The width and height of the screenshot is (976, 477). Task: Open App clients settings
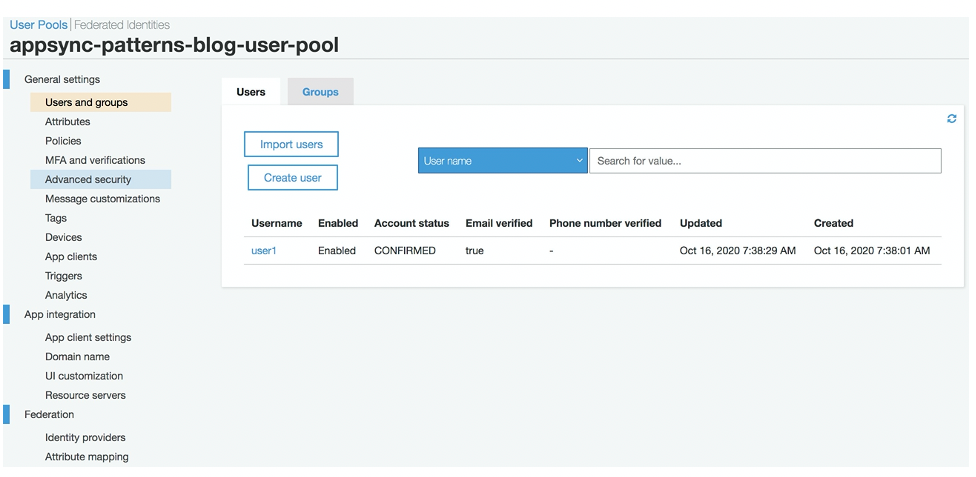point(71,257)
